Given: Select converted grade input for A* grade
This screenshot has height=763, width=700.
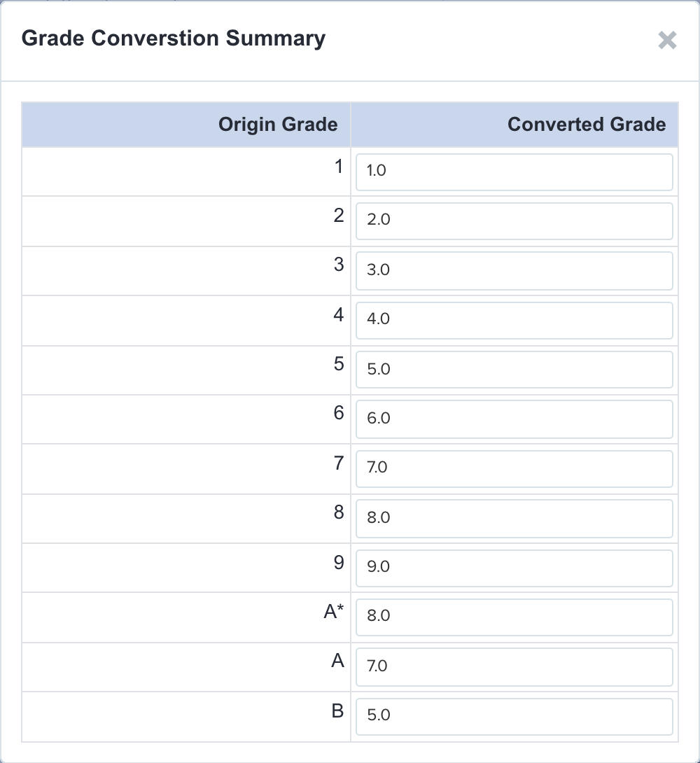Looking at the screenshot, I should tap(514, 617).
